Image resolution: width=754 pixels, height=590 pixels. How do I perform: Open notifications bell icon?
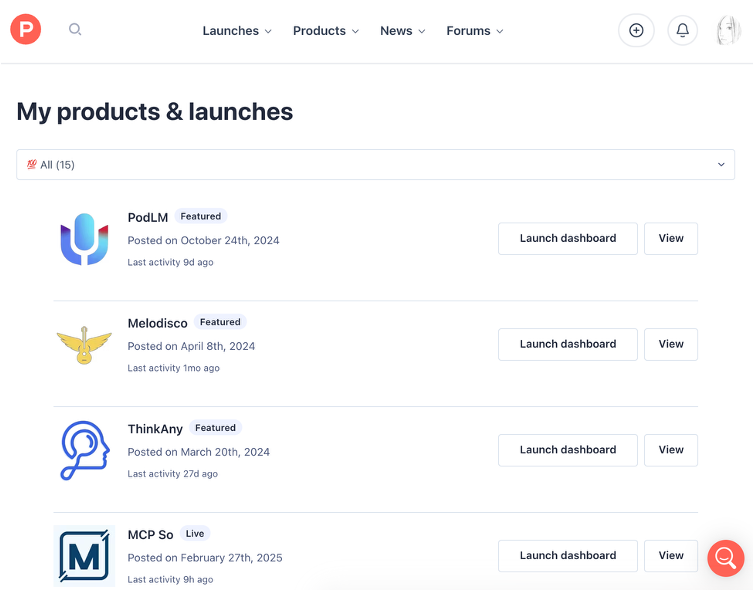682,30
